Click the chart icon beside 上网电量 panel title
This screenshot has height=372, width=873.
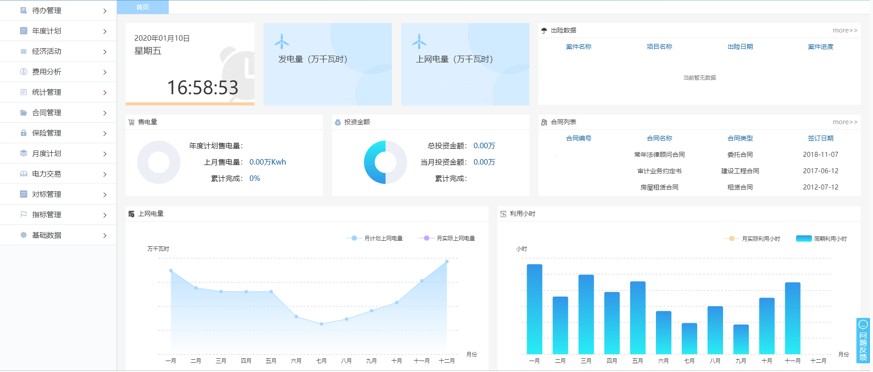(131, 214)
